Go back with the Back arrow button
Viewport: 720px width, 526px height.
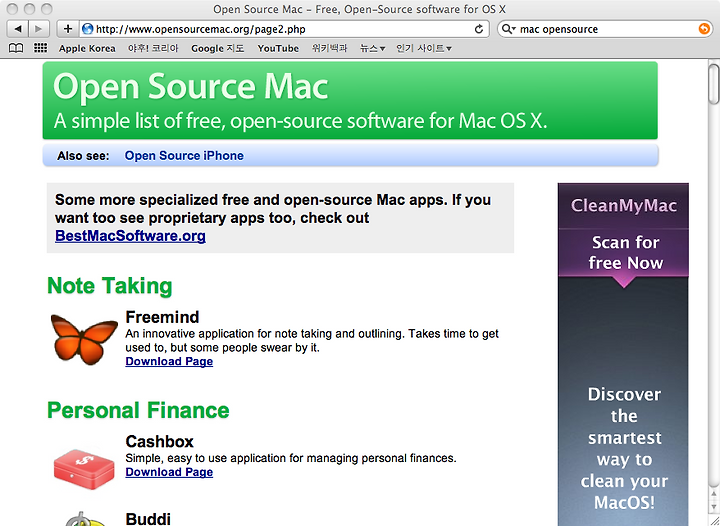tap(18, 29)
